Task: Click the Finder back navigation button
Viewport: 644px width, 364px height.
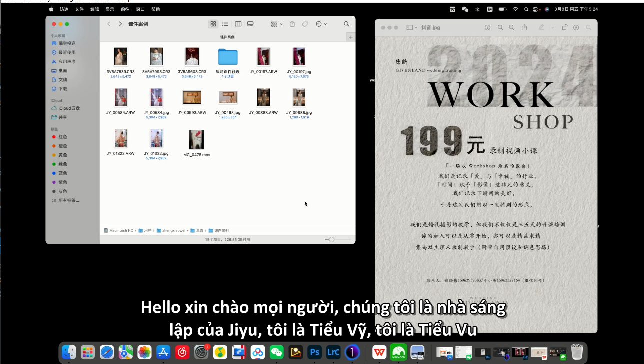Action: [x=109, y=24]
